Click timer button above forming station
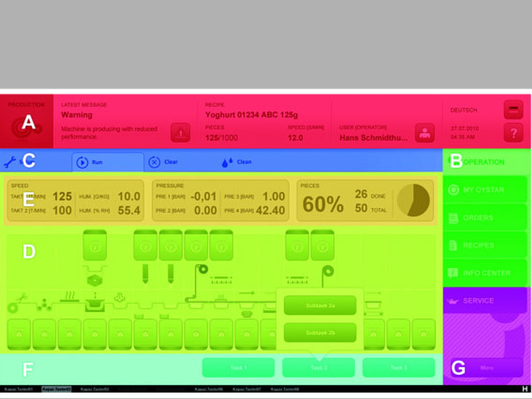The width and height of the screenshot is (532, 399). (95, 245)
